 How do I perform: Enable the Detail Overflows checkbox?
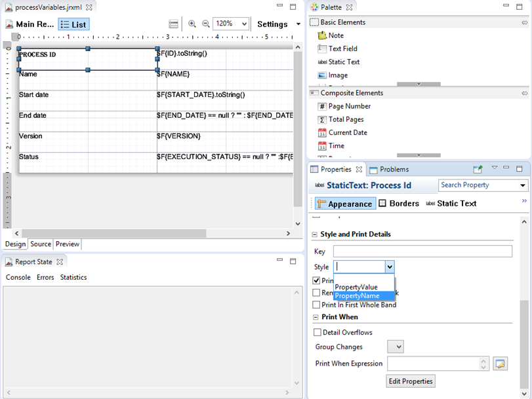pos(318,333)
